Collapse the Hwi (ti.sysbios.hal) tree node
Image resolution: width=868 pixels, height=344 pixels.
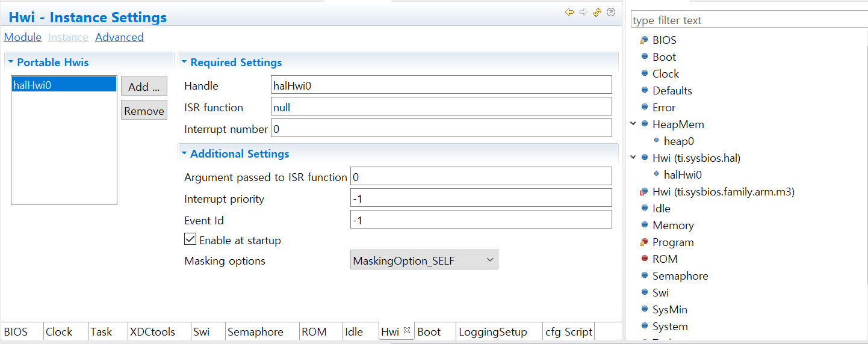[633, 158]
